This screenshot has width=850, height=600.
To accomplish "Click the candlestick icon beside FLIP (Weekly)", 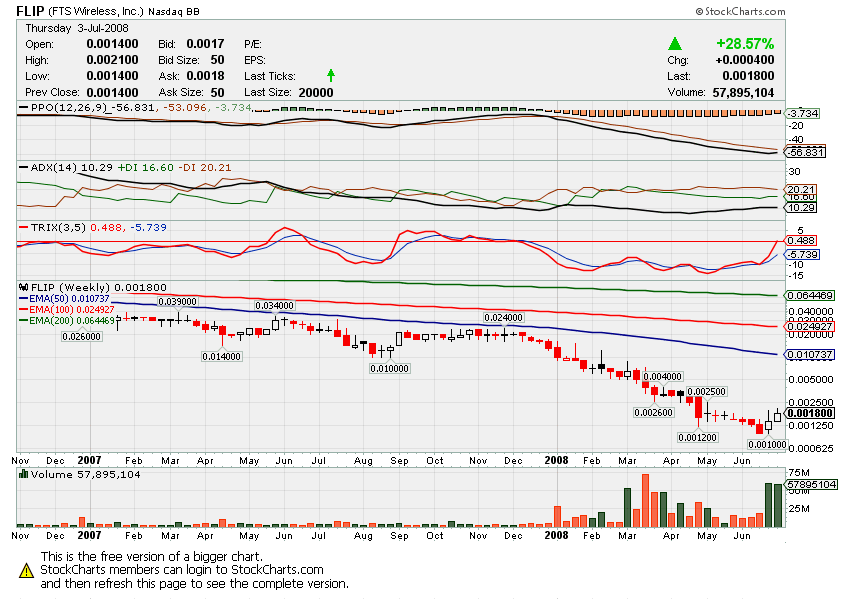I will click(x=23, y=287).
